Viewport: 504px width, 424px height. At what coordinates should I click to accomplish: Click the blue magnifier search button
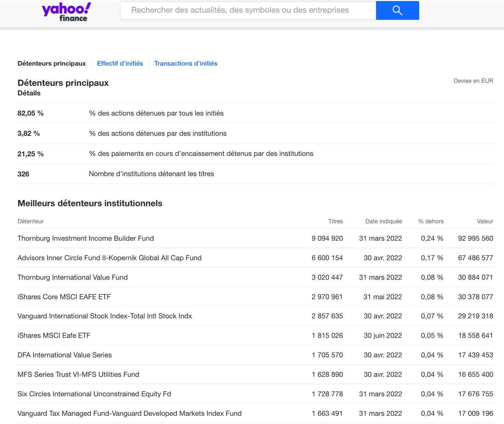pos(397,10)
